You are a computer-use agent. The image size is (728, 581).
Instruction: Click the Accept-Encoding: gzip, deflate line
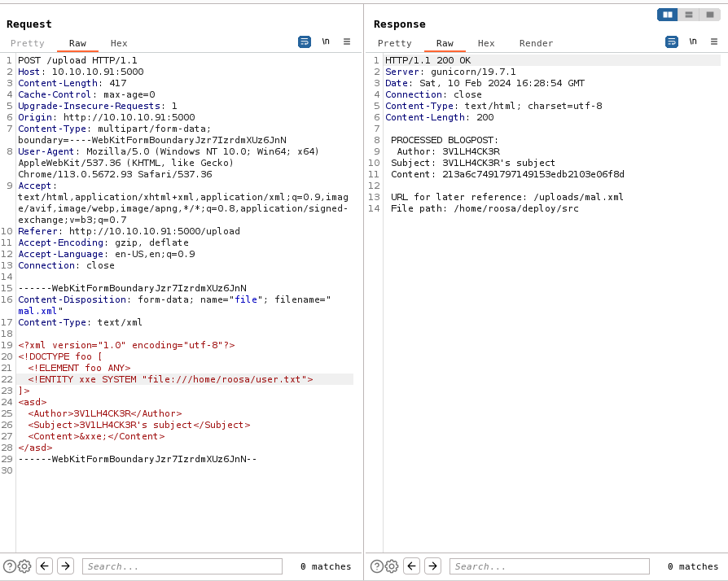click(x=103, y=242)
